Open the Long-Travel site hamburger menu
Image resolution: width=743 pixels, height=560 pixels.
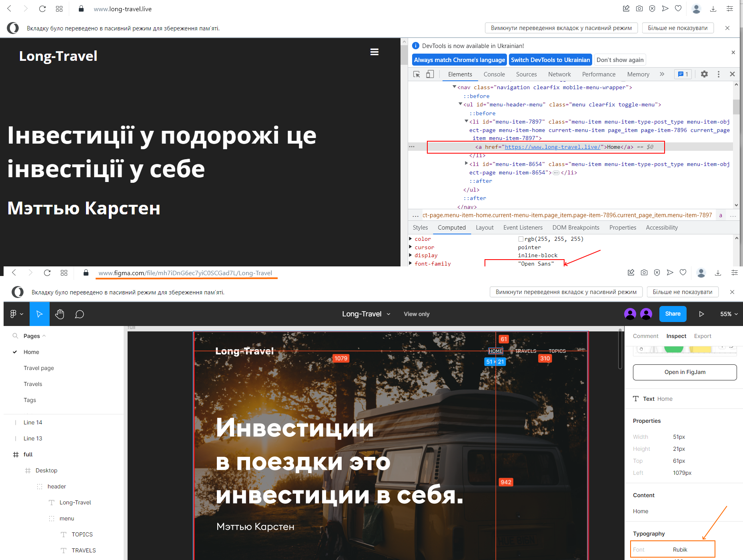point(374,52)
